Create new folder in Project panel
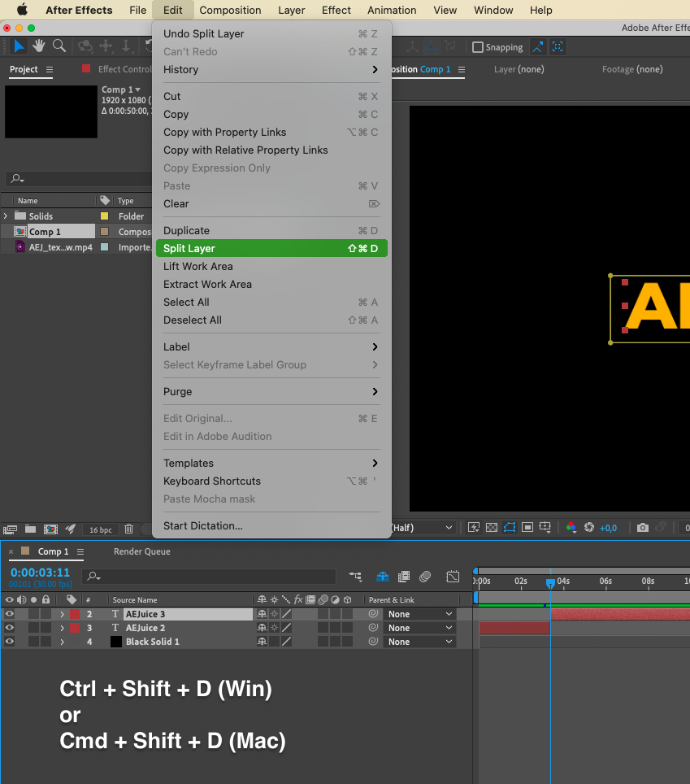This screenshot has width=690, height=784. 30,529
